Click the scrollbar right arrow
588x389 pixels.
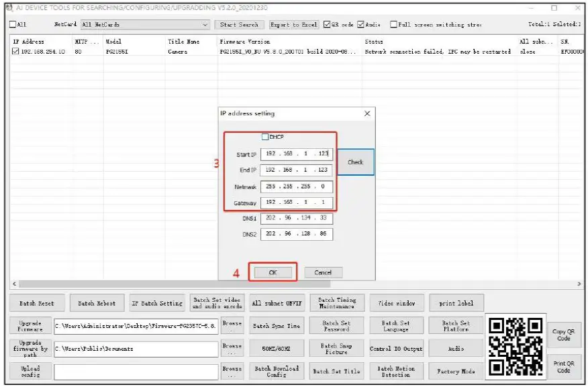579,284
